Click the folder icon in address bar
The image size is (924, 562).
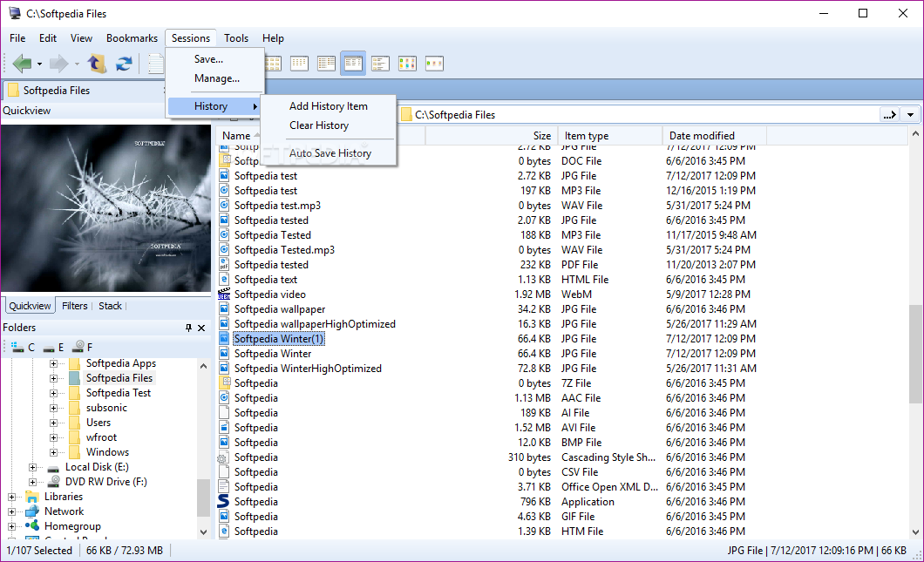[x=406, y=115]
